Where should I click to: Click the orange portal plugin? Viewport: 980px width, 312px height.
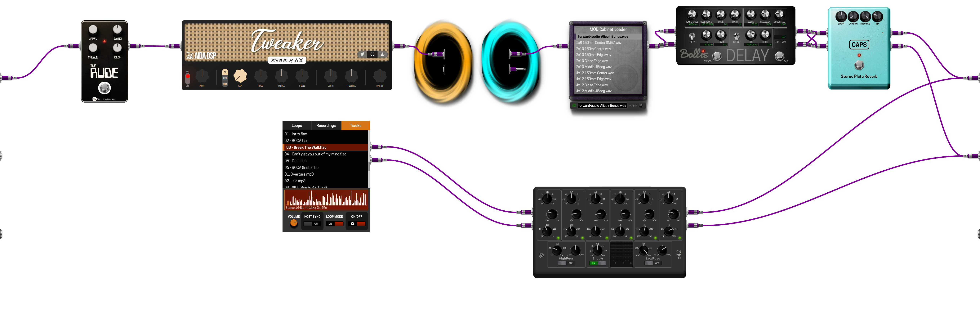pos(443,62)
